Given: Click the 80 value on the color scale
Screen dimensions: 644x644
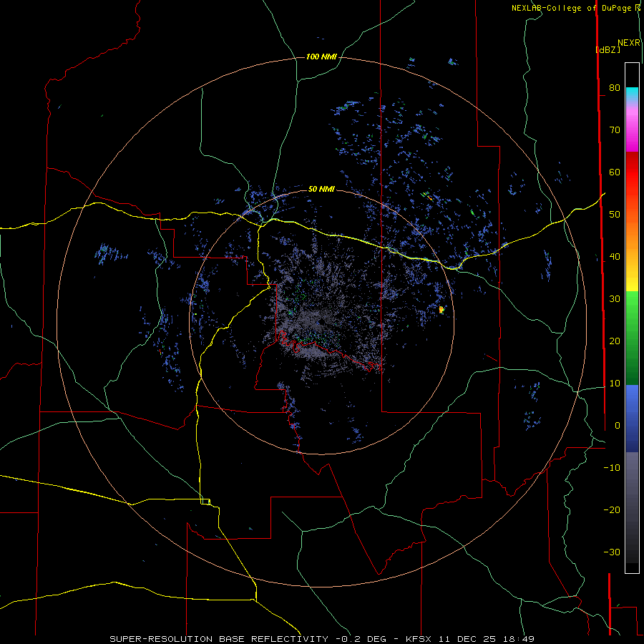Looking at the screenshot, I should 615,88.
